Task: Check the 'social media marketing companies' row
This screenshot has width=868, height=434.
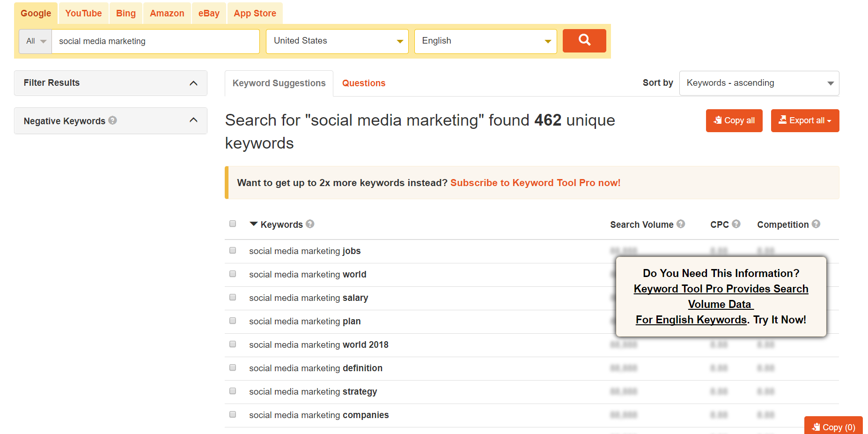Action: tap(233, 414)
